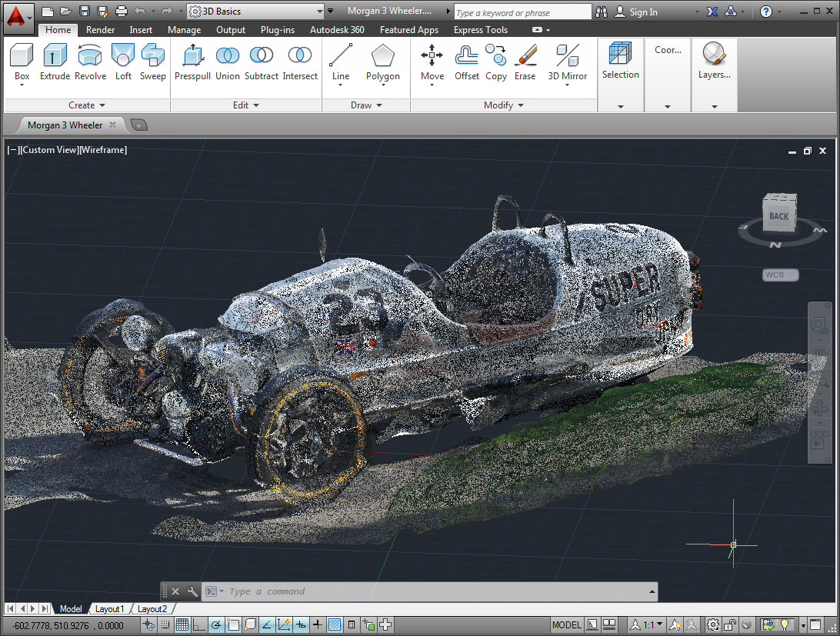Click the BACK face of ViewCube

(x=778, y=216)
